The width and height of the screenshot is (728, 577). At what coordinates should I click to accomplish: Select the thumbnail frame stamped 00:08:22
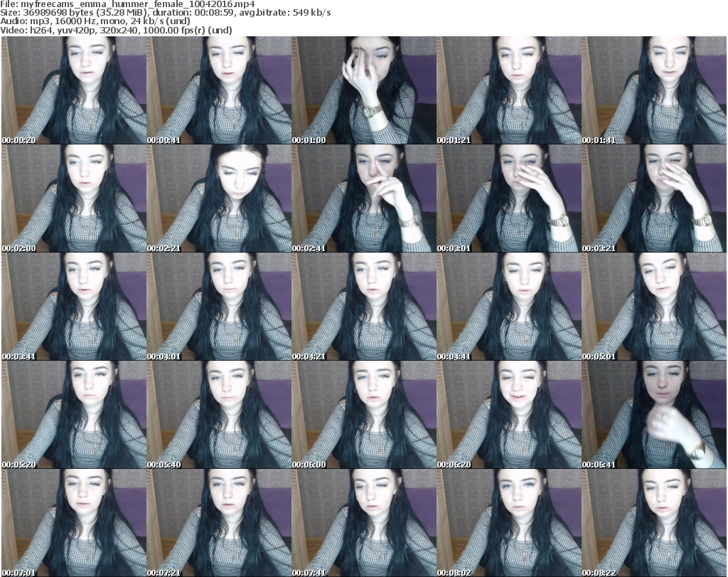tap(654, 523)
